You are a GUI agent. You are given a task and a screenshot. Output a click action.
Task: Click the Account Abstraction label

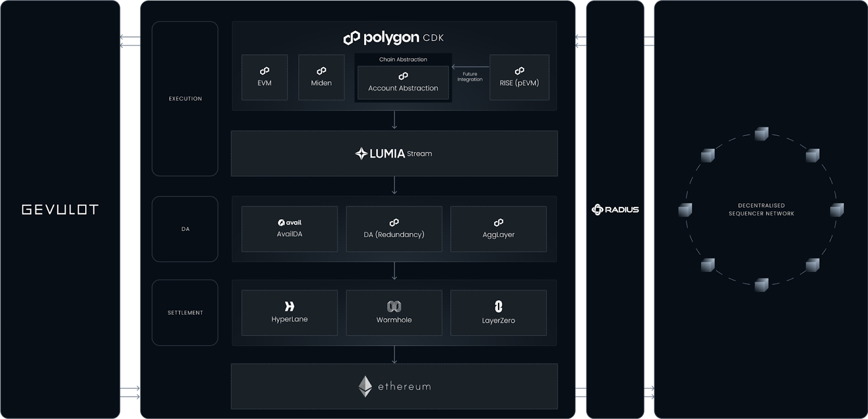point(403,88)
